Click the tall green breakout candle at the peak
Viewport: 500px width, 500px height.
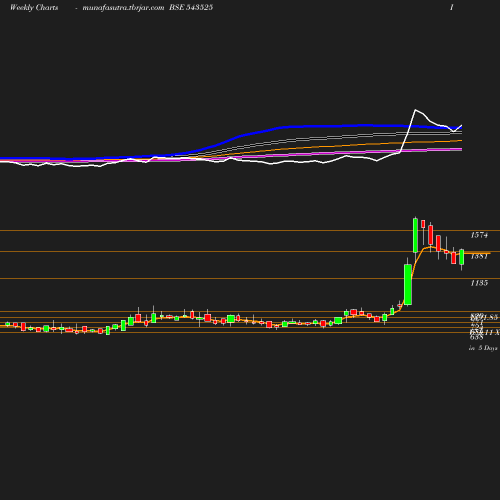pos(415,235)
